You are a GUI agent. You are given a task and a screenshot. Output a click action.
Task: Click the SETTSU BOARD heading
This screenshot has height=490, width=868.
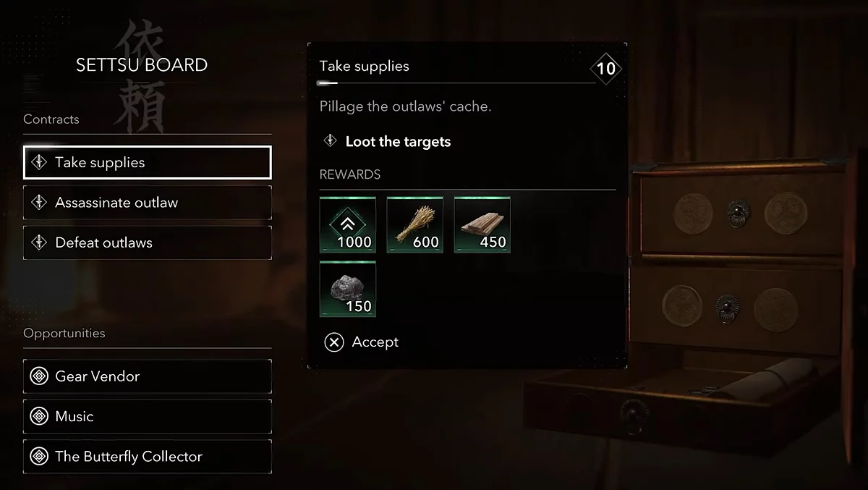[142, 65]
